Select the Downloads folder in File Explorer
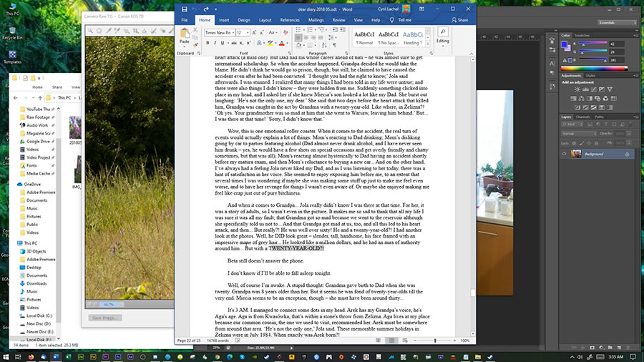 36,283
